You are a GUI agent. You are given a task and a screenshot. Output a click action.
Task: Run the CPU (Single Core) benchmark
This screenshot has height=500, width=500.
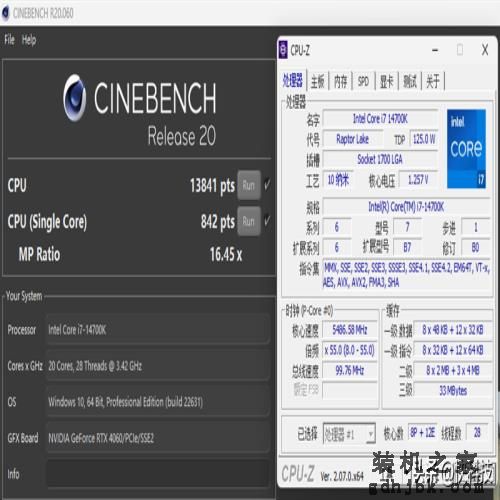pos(249,221)
